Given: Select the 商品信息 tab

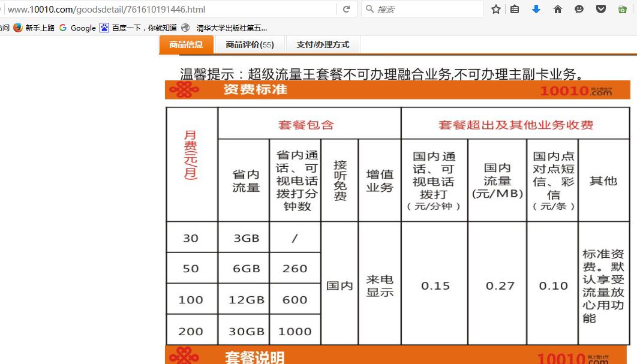Looking at the screenshot, I should point(187,44).
